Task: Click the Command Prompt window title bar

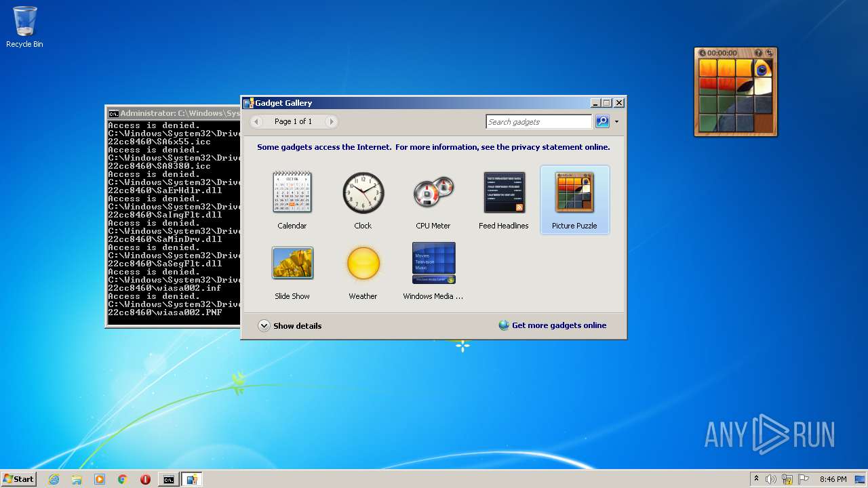Action: tap(174, 113)
